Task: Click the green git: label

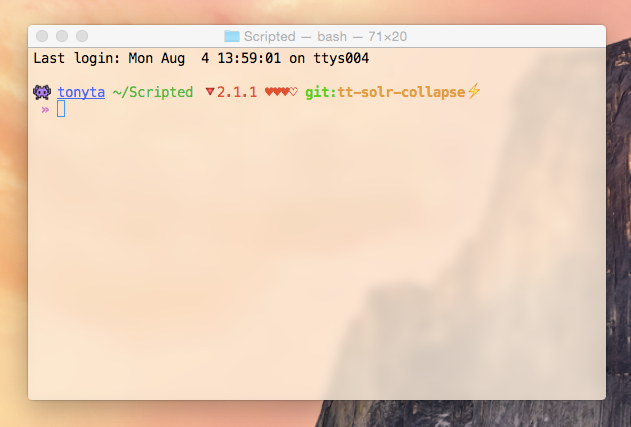Action: [x=321, y=92]
